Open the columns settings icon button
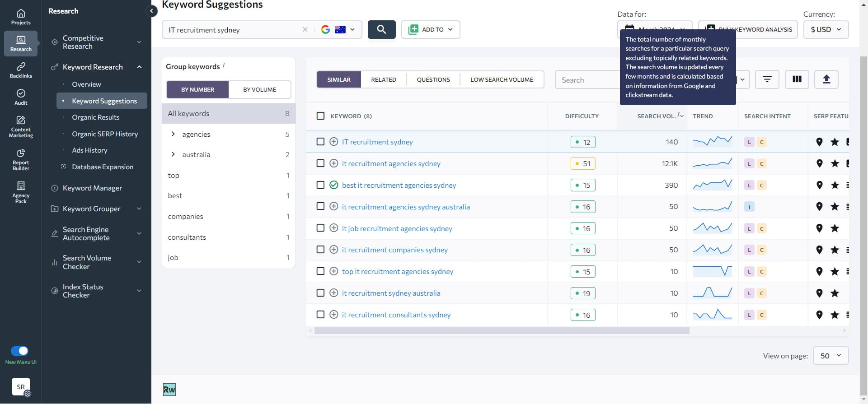This screenshot has height=404, width=868. [797, 79]
